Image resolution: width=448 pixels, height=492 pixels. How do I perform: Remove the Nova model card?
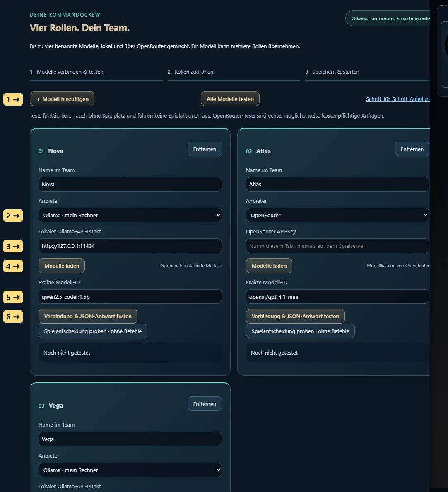pyautogui.click(x=205, y=149)
